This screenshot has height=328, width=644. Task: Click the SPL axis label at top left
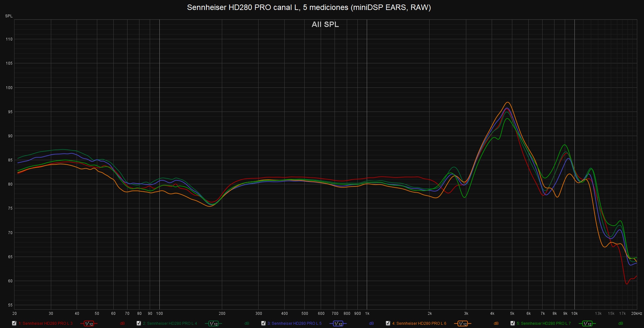tap(9, 16)
